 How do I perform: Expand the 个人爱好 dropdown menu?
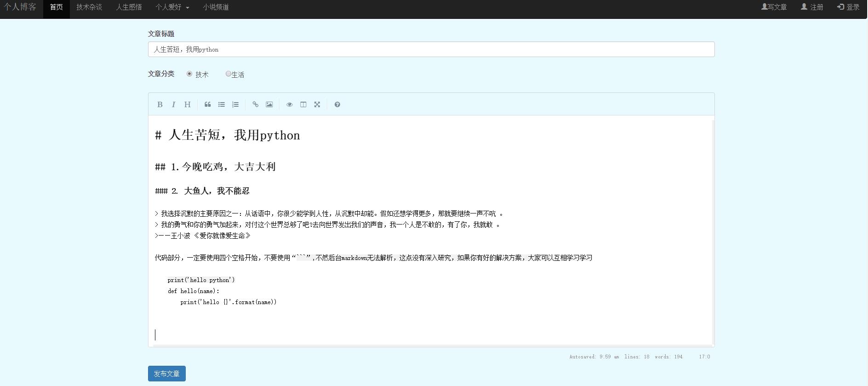[172, 7]
